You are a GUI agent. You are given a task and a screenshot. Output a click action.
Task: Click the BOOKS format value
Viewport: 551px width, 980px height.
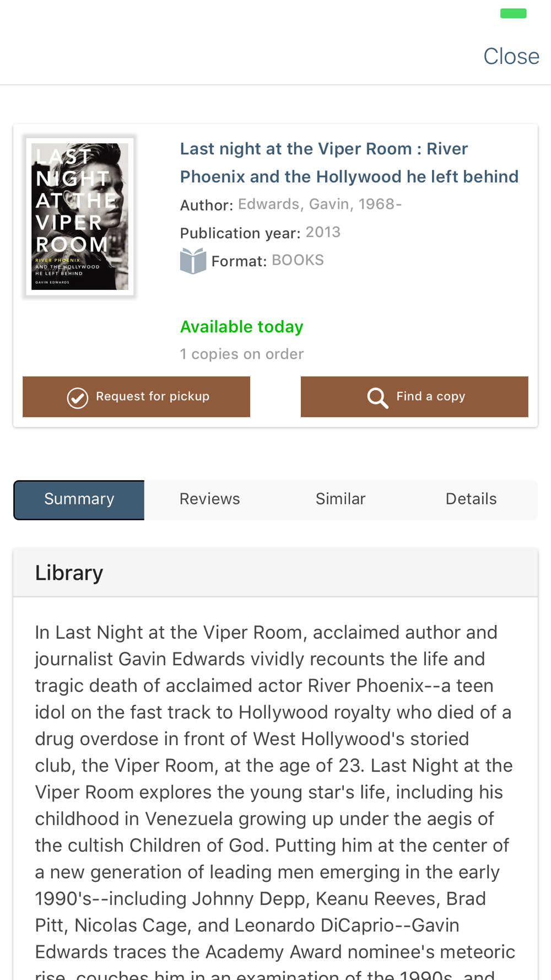pos(298,260)
